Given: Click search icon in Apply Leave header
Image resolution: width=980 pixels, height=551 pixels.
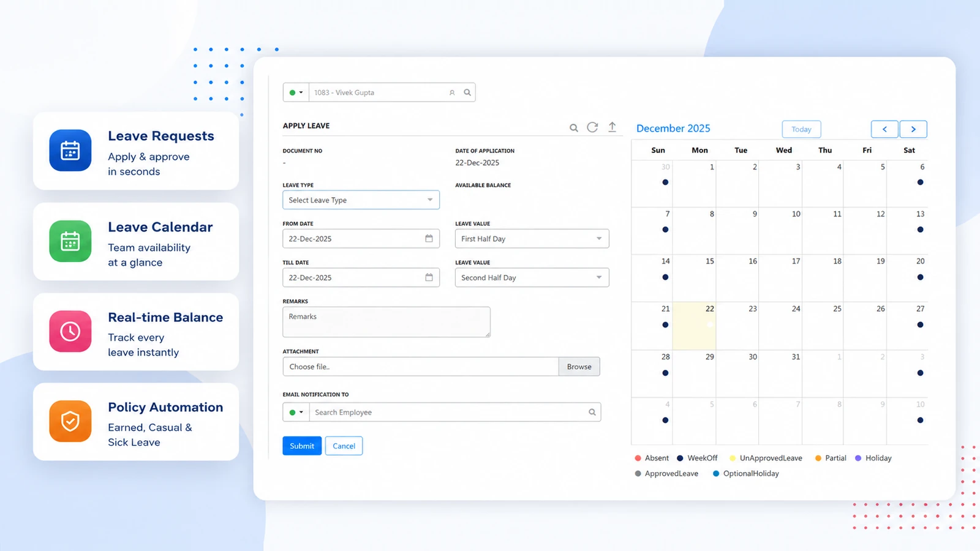Looking at the screenshot, I should (574, 127).
